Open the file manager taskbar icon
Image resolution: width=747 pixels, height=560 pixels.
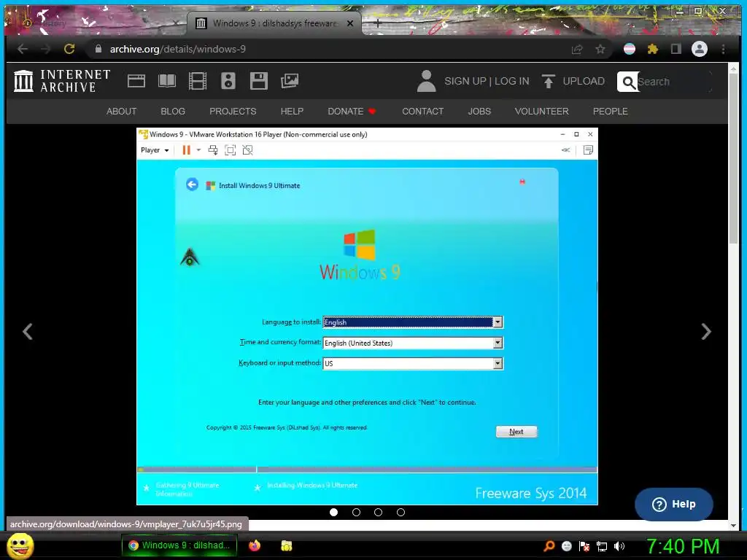tap(286, 545)
